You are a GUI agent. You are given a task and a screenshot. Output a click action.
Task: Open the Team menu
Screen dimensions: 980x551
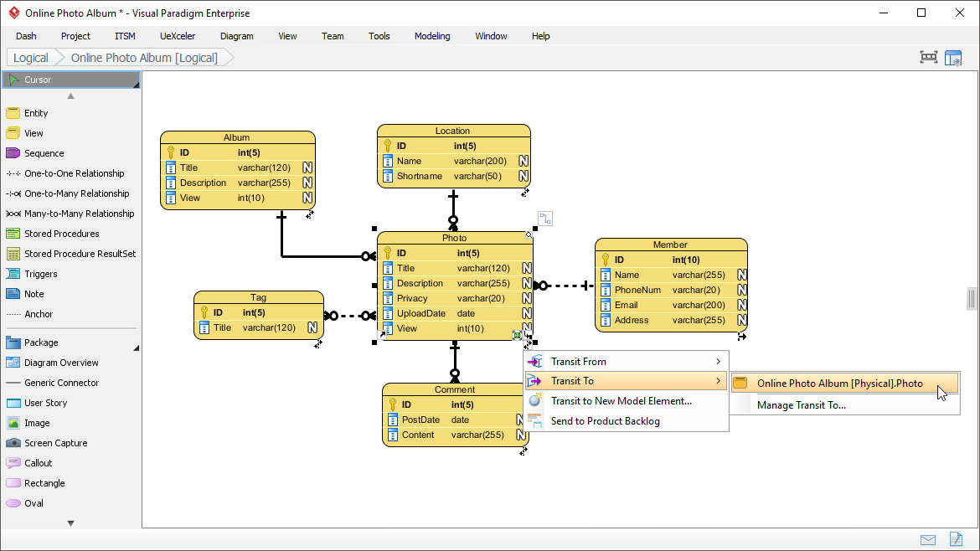click(333, 36)
